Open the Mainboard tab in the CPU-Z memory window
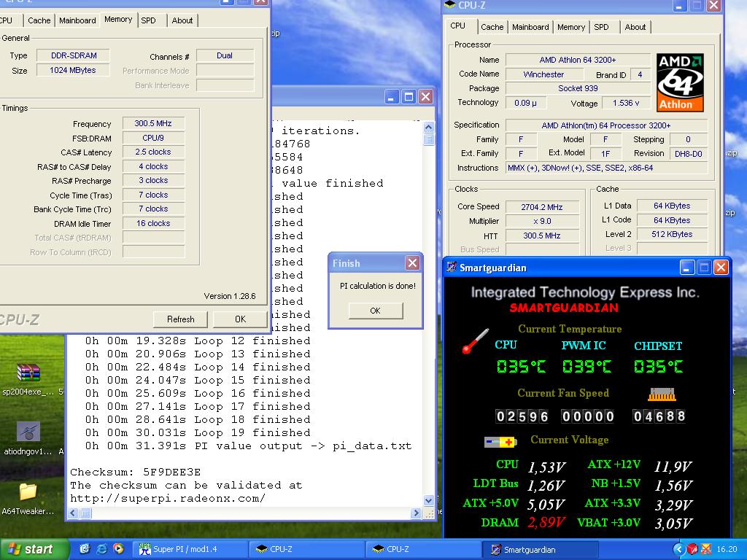 coord(77,20)
